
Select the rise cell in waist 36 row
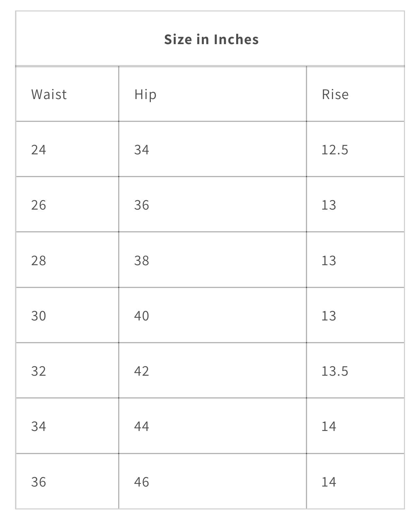(329, 482)
